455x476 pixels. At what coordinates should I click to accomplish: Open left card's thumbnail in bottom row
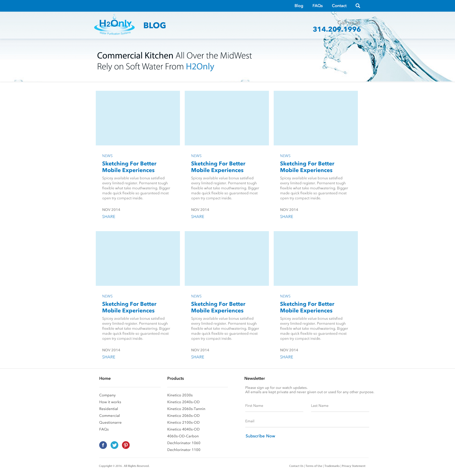point(138,258)
